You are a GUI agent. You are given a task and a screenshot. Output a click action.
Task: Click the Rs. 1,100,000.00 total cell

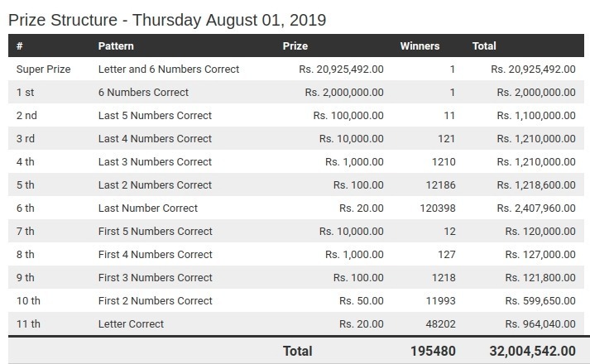click(x=535, y=116)
